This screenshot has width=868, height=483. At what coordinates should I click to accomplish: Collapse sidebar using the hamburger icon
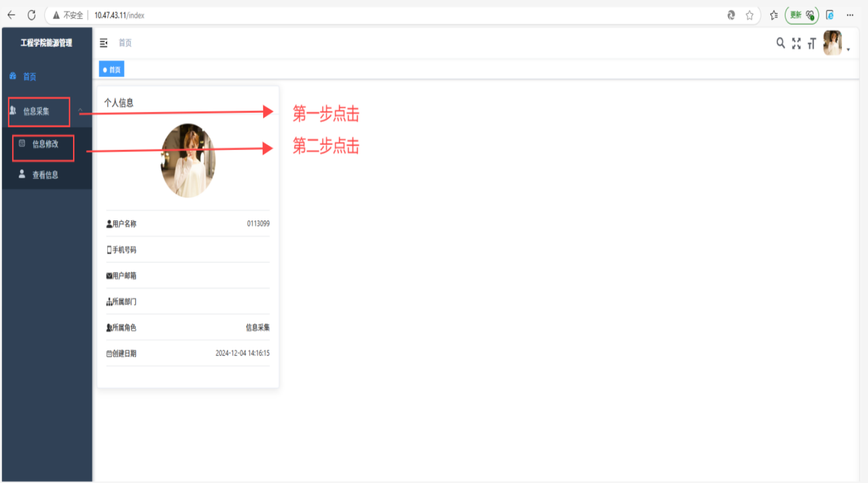point(104,43)
